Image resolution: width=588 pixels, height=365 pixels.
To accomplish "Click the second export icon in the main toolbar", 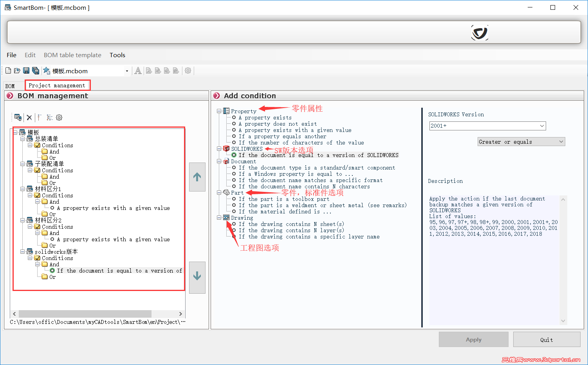I will (x=158, y=70).
